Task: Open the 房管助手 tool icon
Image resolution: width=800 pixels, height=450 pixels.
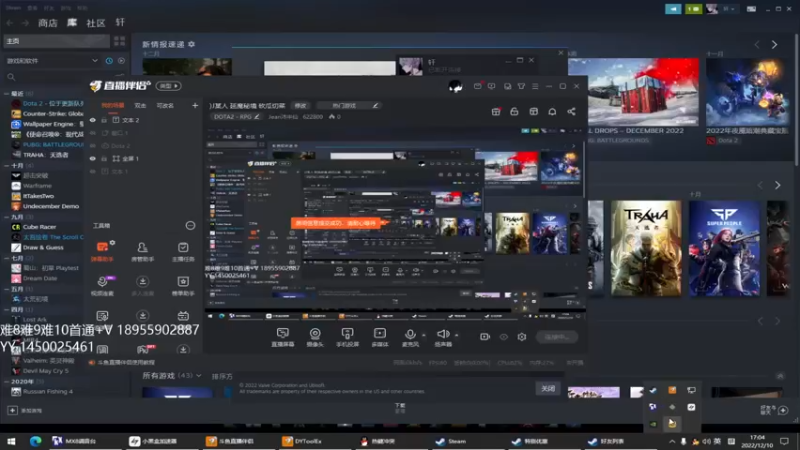Action: (142, 251)
